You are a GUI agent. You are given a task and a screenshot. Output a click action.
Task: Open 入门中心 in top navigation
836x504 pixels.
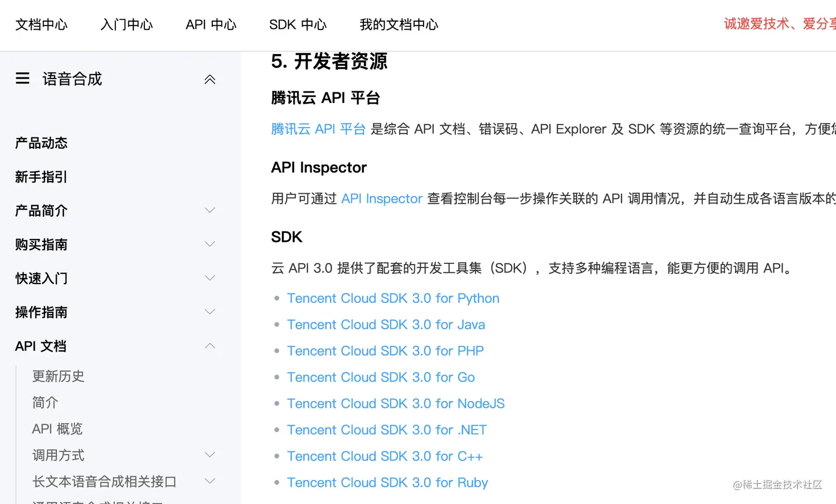point(127,25)
